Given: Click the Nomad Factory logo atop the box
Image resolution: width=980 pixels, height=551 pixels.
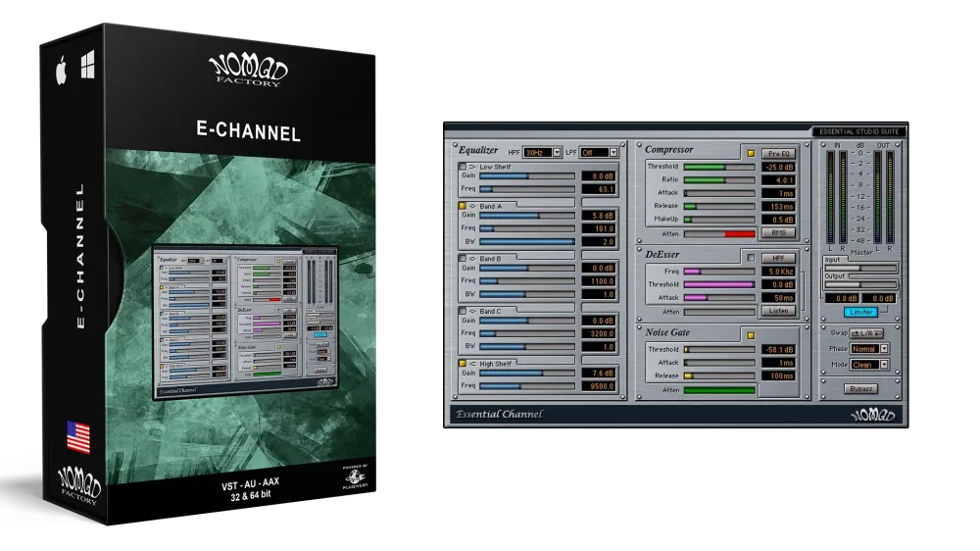Looking at the screenshot, I should (248, 70).
